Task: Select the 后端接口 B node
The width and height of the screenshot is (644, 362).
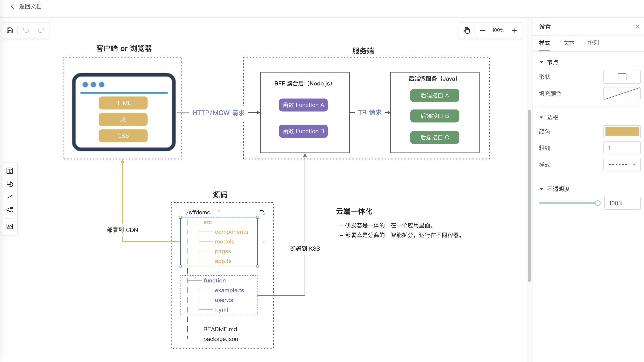Action: pos(435,116)
